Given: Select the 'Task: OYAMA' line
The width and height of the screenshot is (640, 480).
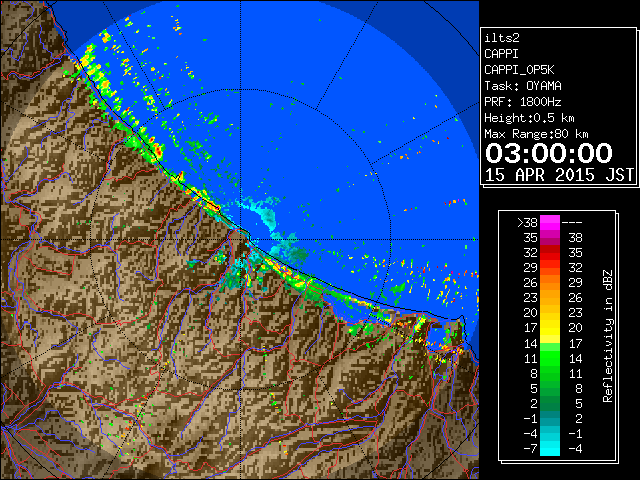Looking at the screenshot, I should [x=523, y=86].
